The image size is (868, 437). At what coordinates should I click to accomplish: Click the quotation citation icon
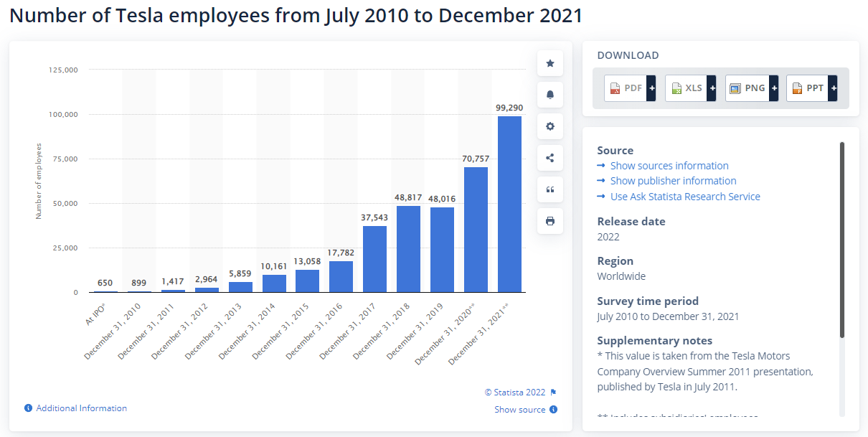550,189
